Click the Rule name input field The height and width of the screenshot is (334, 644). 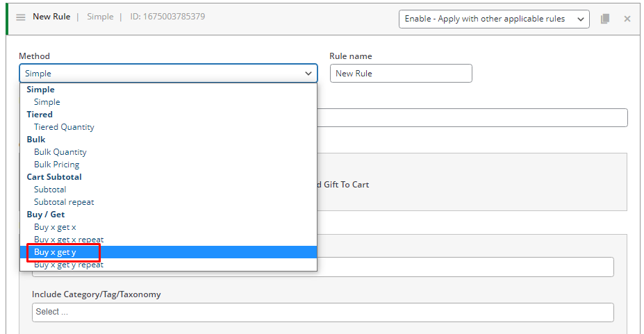coord(401,74)
